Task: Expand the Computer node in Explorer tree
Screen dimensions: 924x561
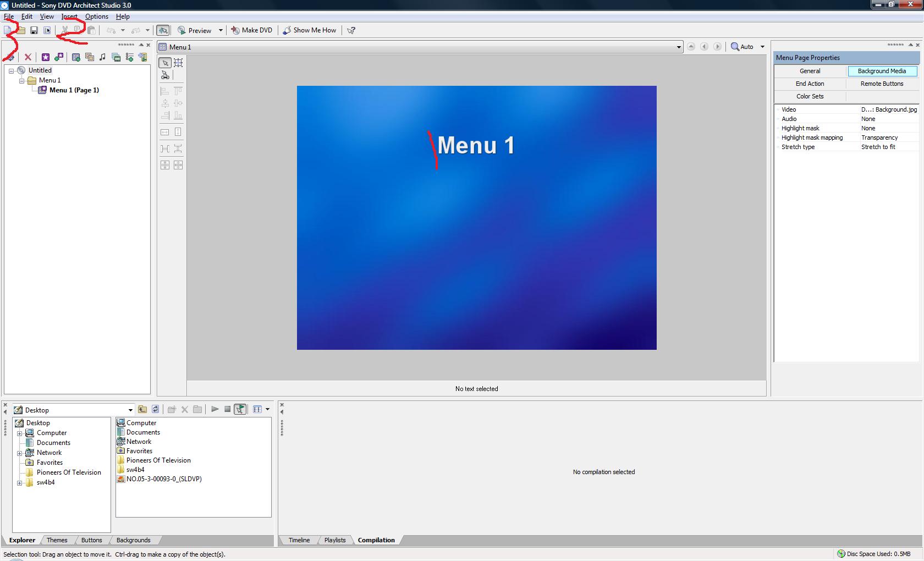Action: click(x=20, y=433)
